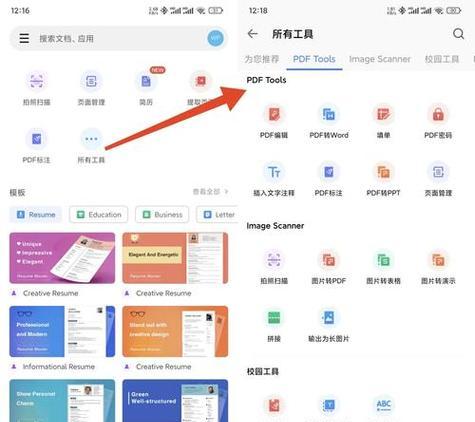
Task: Tap the 拍照扫描 icon on home screen
Action: [37, 81]
